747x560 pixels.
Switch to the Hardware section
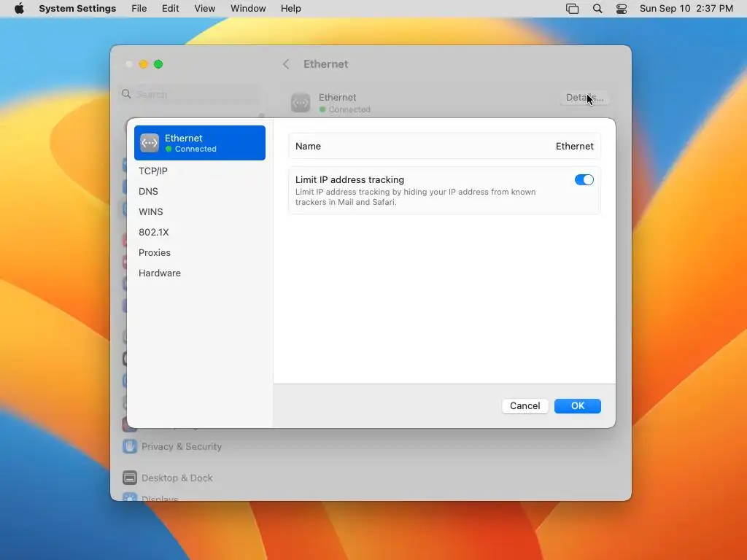click(x=160, y=273)
